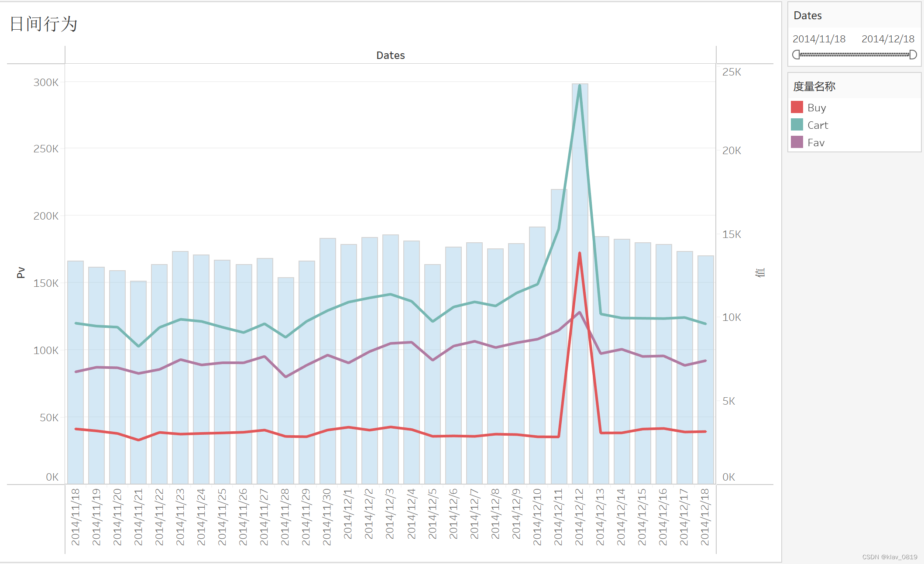Click the 度量名称 legend title
Image resolution: width=924 pixels, height=564 pixels.
click(x=814, y=86)
